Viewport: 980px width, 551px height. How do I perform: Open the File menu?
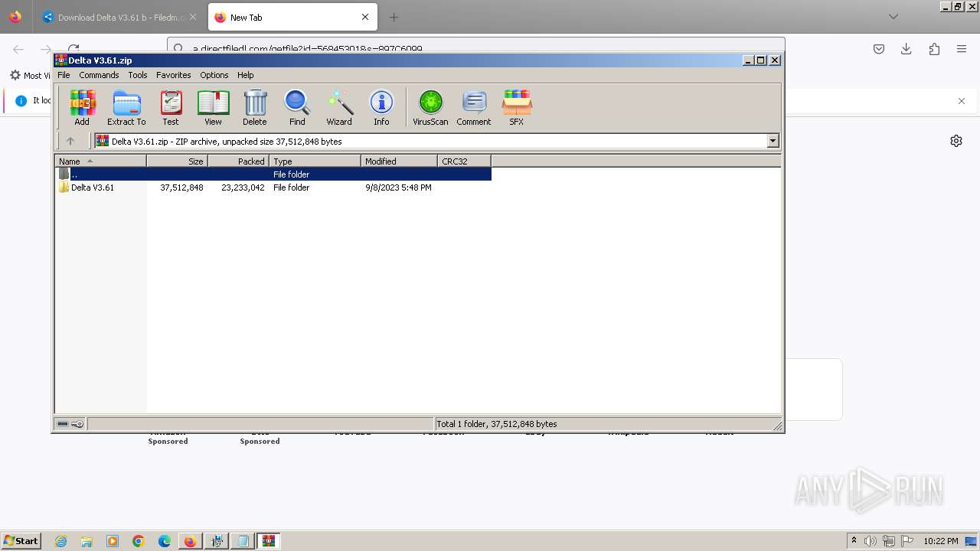pos(64,75)
